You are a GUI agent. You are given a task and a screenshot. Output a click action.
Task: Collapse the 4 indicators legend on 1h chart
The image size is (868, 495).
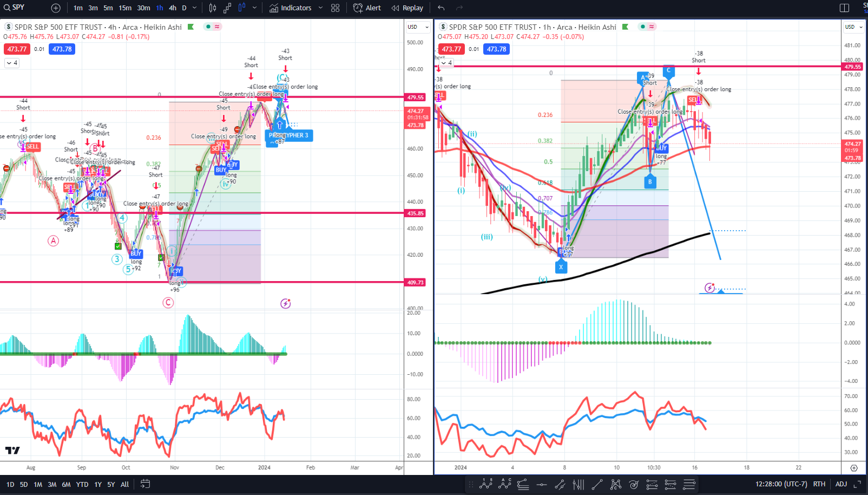446,63
